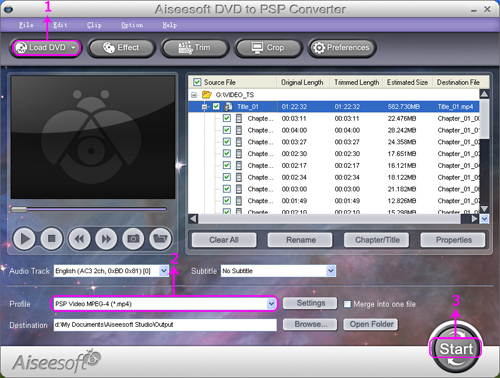Open Preferences with gear icon

coord(342,48)
